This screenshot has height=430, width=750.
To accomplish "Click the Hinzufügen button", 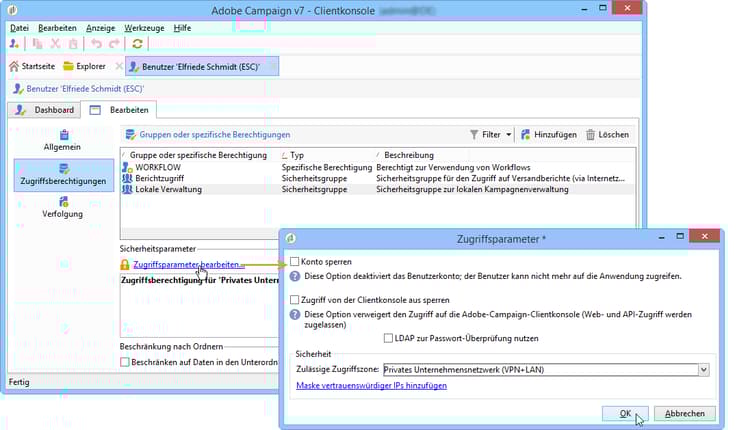I will [549, 135].
